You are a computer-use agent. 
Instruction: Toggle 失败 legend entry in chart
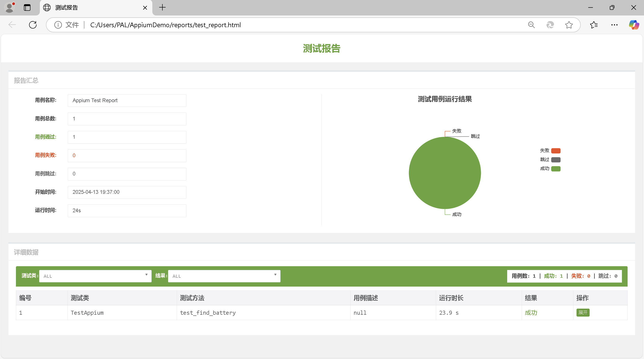pyautogui.click(x=555, y=150)
